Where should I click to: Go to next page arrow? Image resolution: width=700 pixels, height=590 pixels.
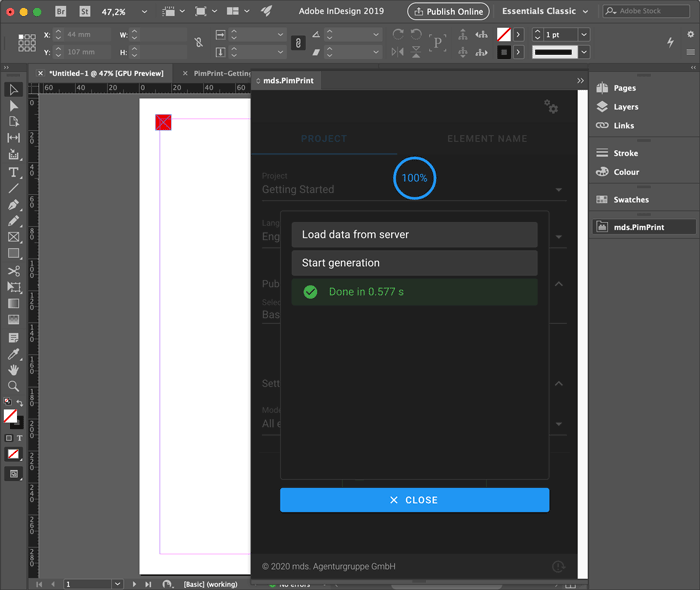point(134,584)
